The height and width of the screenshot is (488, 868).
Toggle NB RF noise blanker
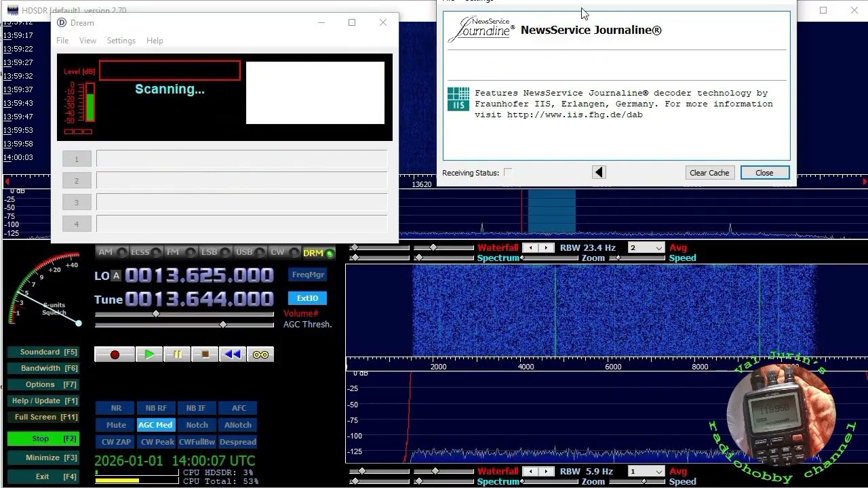click(x=156, y=408)
